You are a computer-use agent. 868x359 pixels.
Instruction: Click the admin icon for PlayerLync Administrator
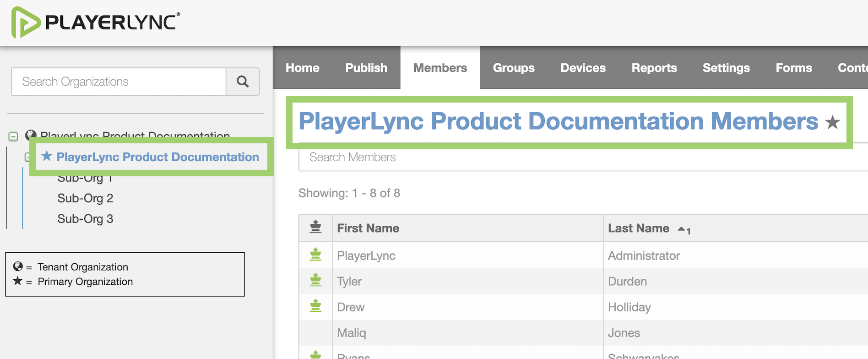(x=315, y=255)
